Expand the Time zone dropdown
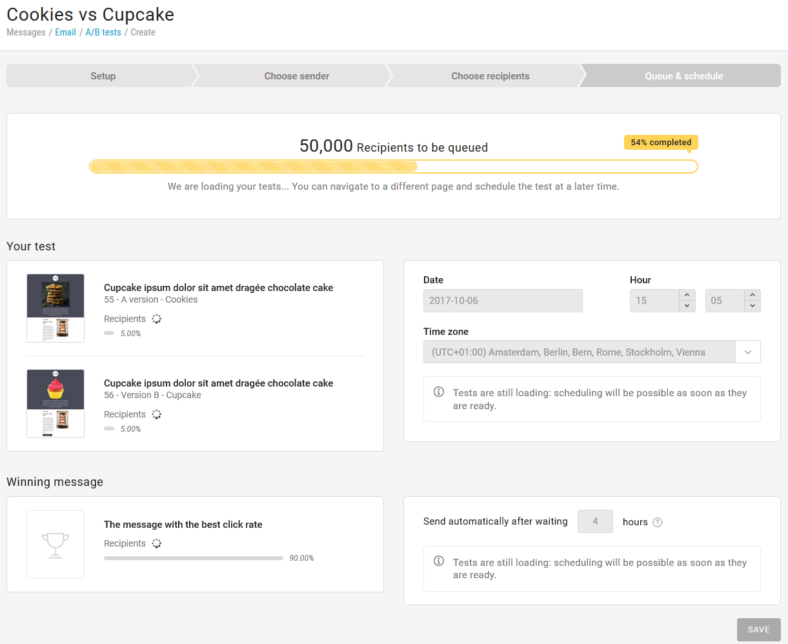788x644 pixels. 748,352
